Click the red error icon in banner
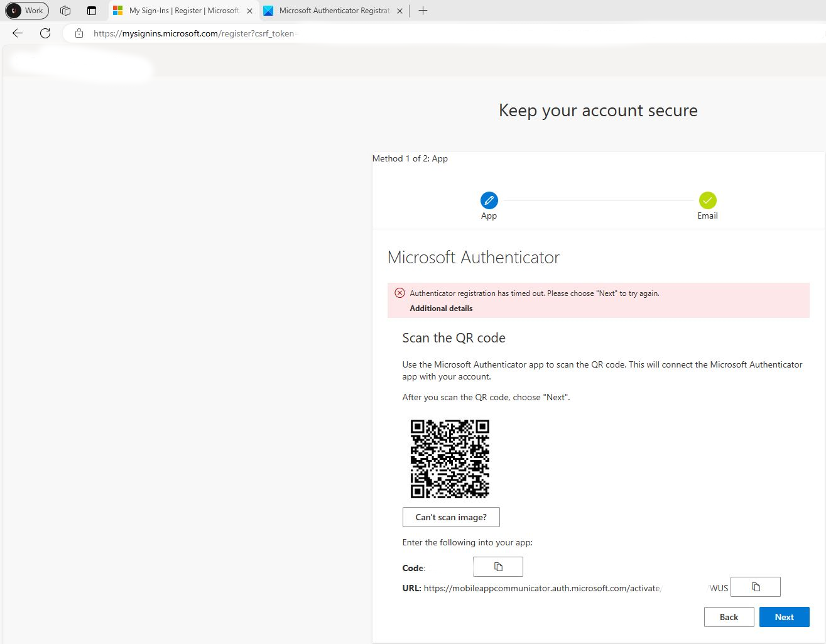This screenshot has width=826, height=644. click(x=399, y=293)
